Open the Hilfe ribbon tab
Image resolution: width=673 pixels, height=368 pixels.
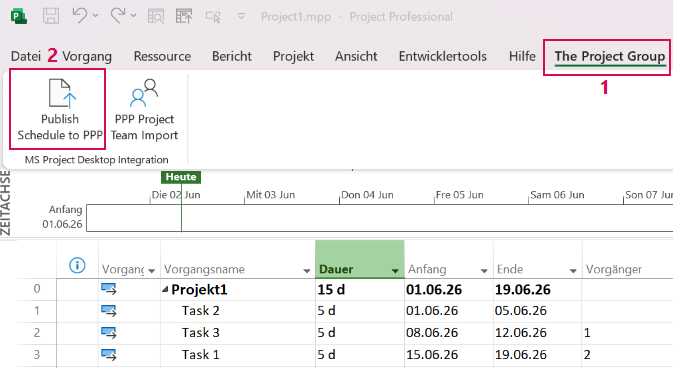click(x=522, y=56)
